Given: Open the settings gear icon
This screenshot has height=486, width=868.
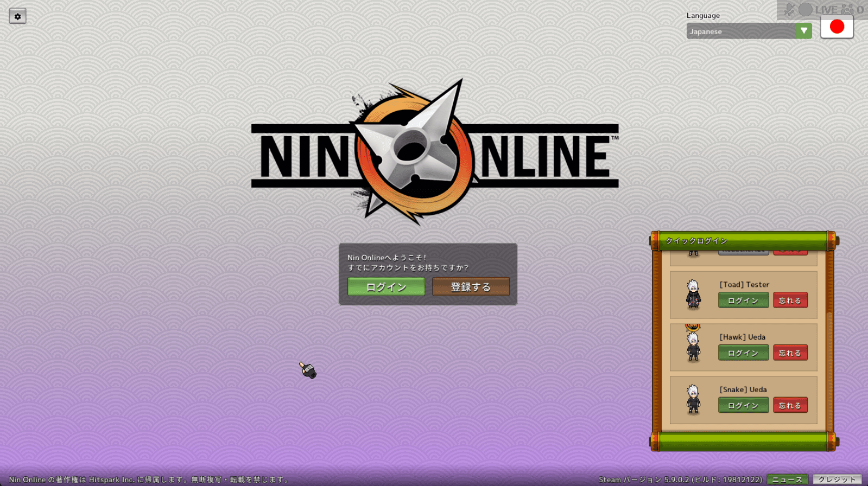Looking at the screenshot, I should (x=17, y=16).
